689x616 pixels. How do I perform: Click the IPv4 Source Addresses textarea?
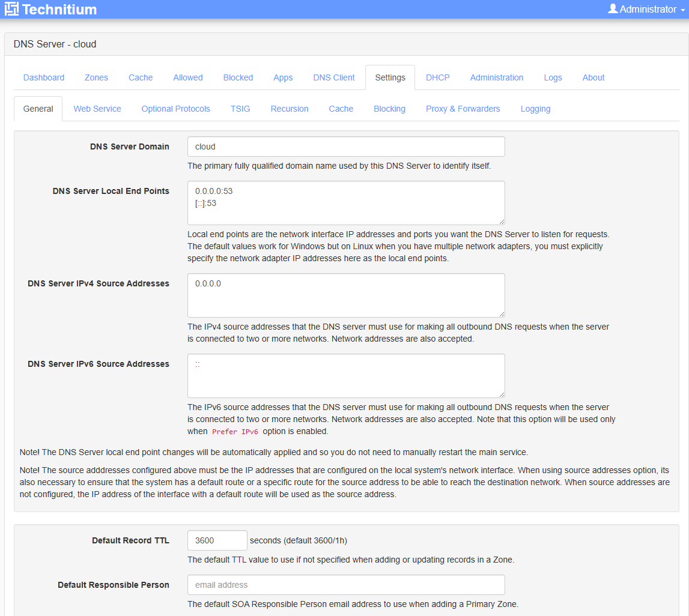346,295
